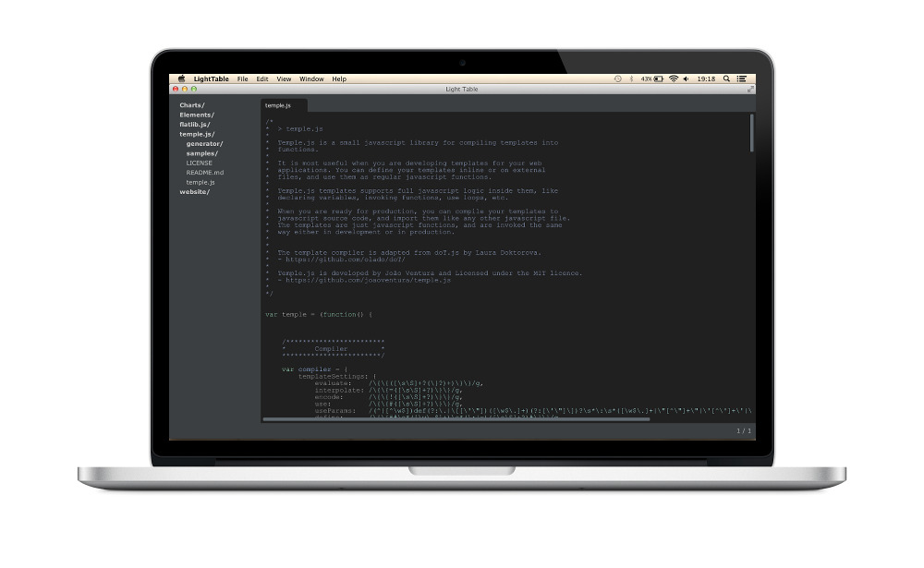Click the 19:18 clock
This screenshot has height=568, width=924.
pos(706,79)
